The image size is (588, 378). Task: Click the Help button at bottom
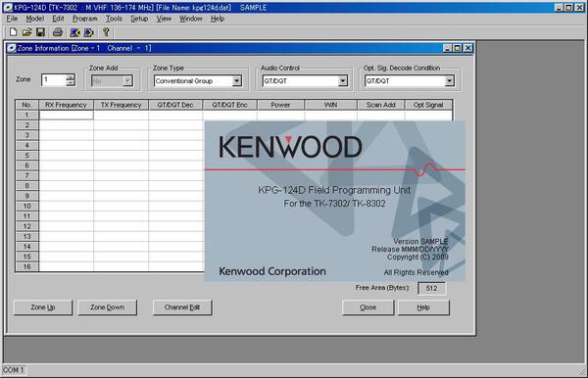click(423, 307)
